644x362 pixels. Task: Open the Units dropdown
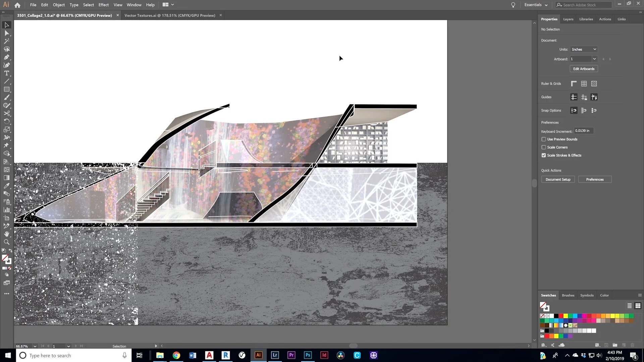tap(584, 49)
